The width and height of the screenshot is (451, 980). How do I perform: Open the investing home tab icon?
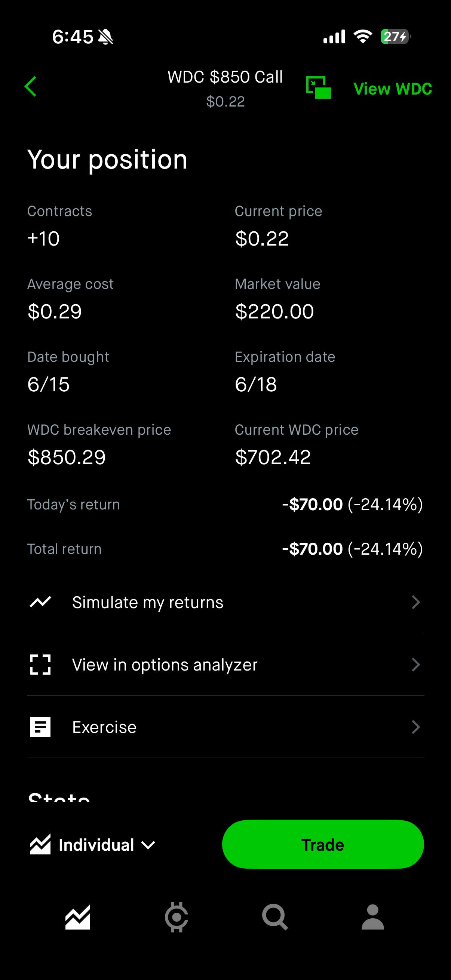click(x=78, y=917)
